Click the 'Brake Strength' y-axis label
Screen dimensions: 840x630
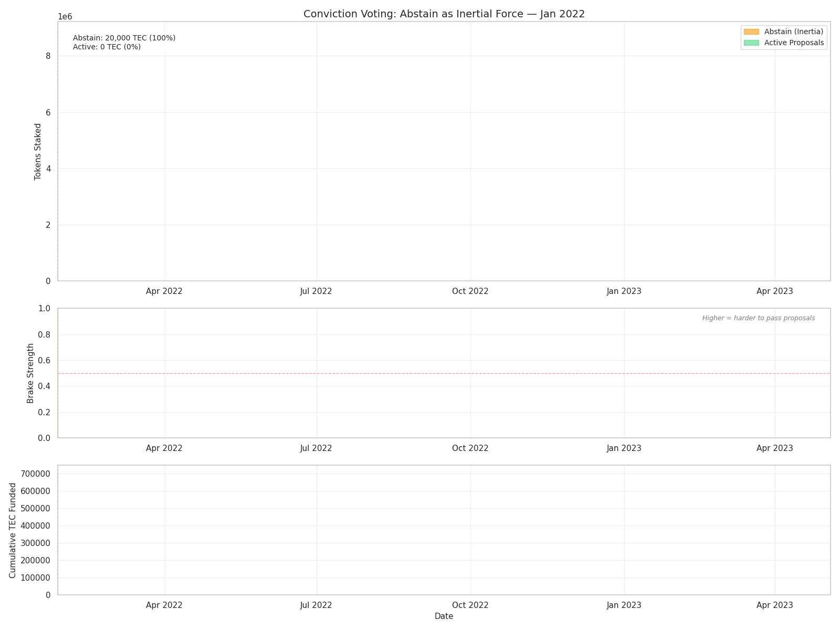pyautogui.click(x=30, y=373)
